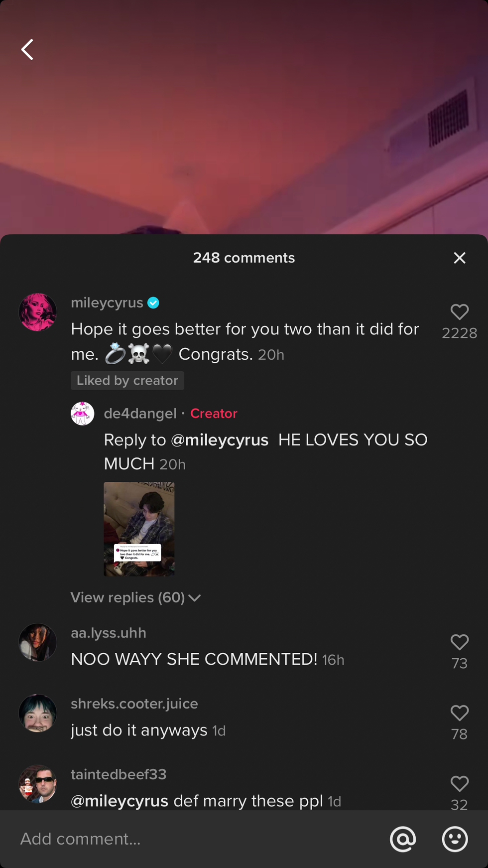
Task: Open de4dangel creator avatar
Action: click(x=83, y=414)
